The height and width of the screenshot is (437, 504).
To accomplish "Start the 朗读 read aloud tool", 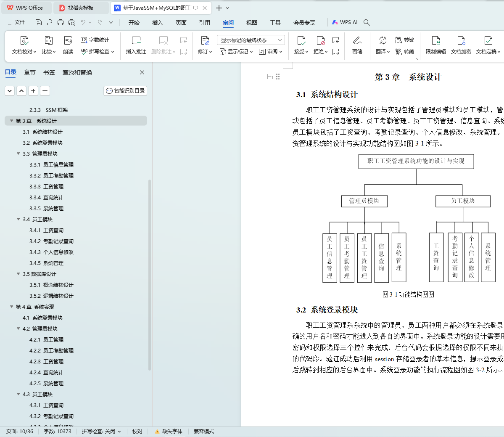I will tap(68, 45).
